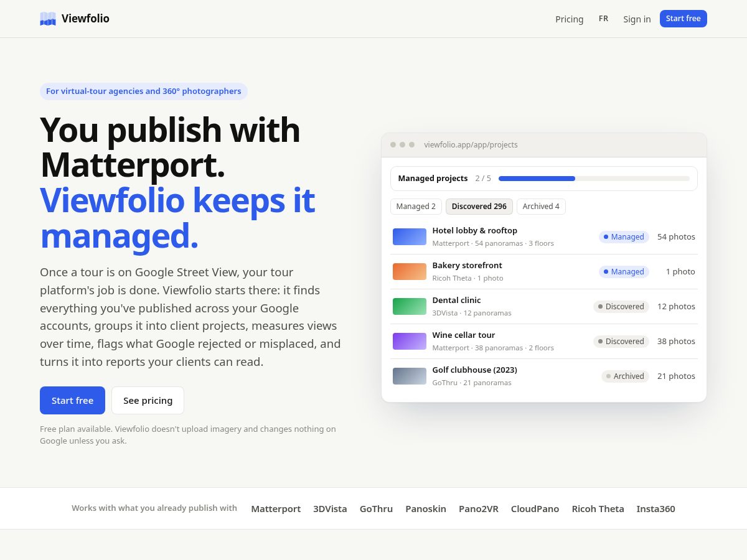Image resolution: width=747 pixels, height=560 pixels.
Task: Click Ricoh Theta in the platforms strip
Action: (598, 509)
